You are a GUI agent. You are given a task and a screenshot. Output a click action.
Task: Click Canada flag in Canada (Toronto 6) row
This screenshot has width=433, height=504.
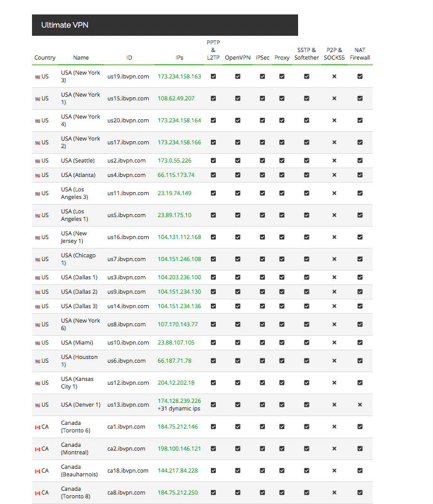pos(38,427)
